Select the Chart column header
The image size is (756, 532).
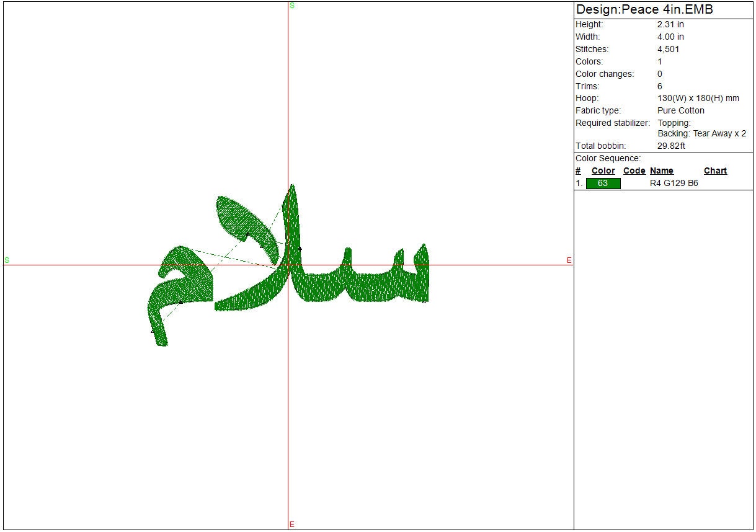[x=715, y=171]
